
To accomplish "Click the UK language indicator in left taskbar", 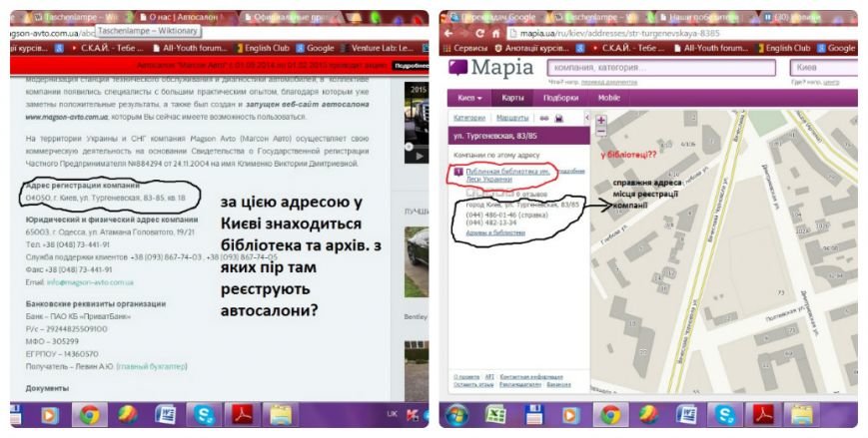I will click(x=392, y=414).
